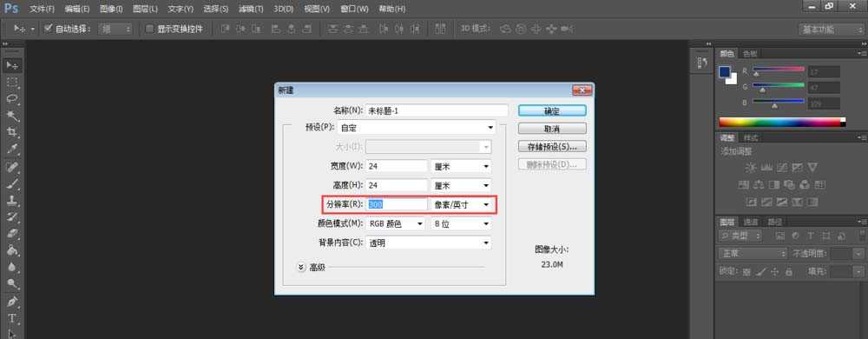Click the 高度(H) value field
This screenshot has height=339, width=868.
[397, 185]
